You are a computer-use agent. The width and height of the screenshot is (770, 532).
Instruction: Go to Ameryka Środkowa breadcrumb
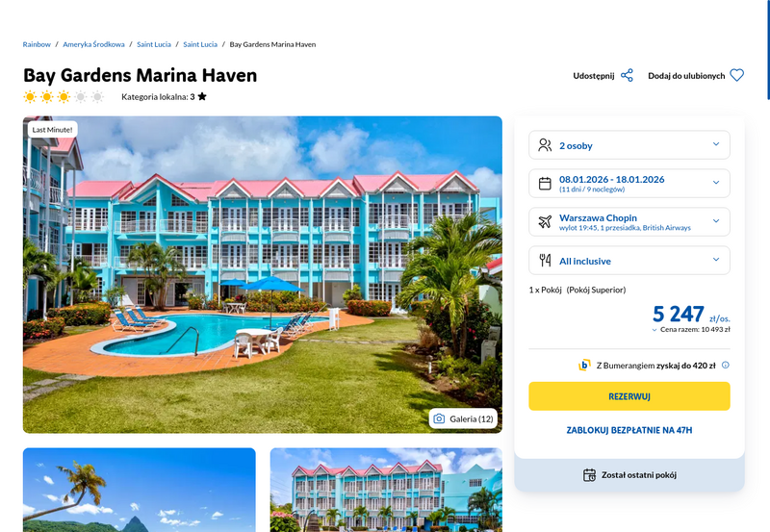[x=93, y=44]
